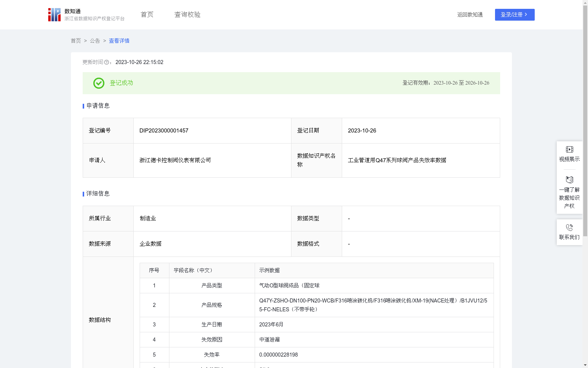Click the help icon beside 更新时间
Image resolution: width=588 pixels, height=368 pixels.
click(107, 63)
